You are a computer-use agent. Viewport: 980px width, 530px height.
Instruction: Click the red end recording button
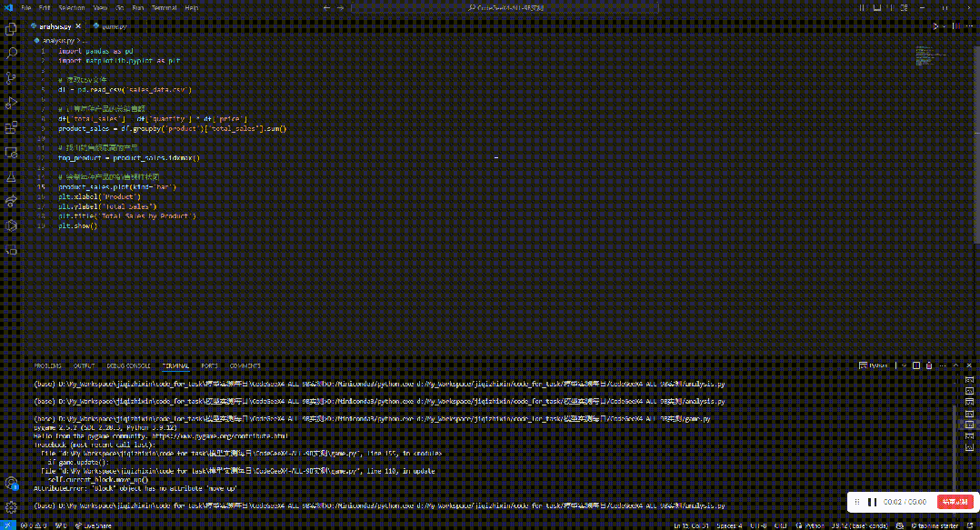(955, 502)
